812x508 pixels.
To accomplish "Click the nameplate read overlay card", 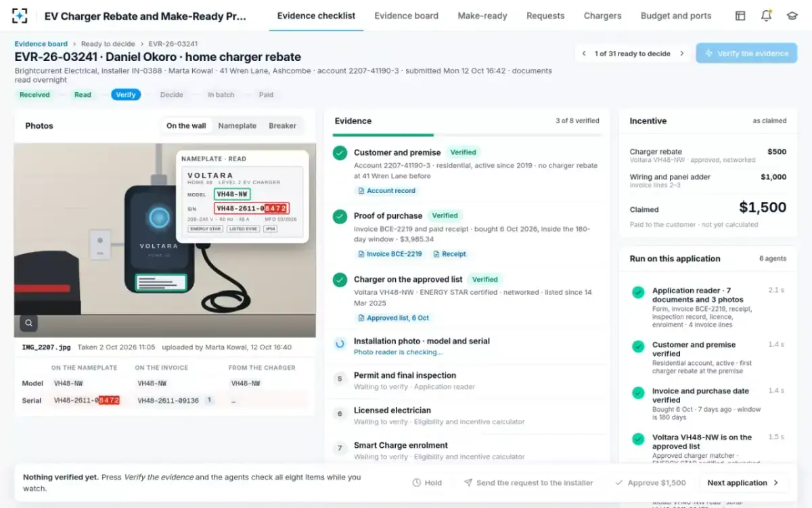I will pyautogui.click(x=242, y=196).
